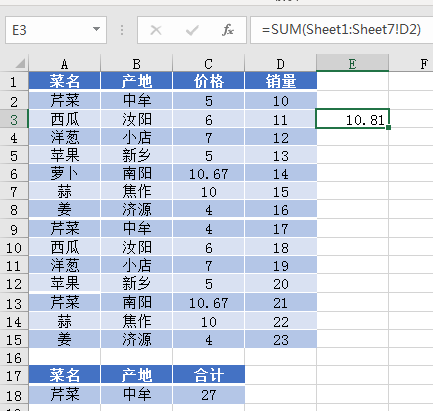Click cell 焦作 in row 7
The height and width of the screenshot is (411, 433).
point(136,191)
